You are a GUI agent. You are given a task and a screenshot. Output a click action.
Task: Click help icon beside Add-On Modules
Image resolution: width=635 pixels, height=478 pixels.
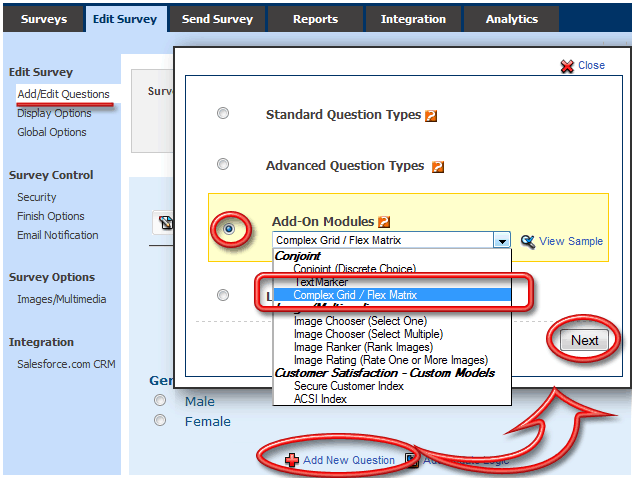[384, 222]
